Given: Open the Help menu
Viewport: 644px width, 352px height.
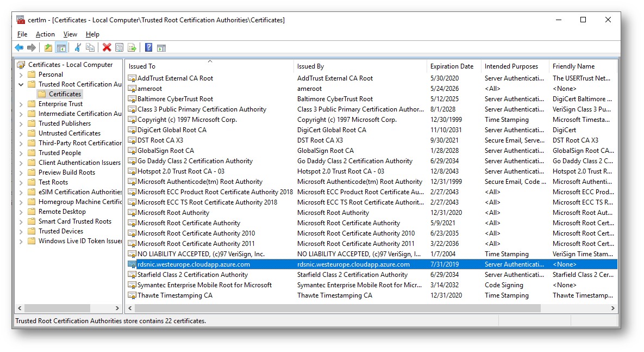Looking at the screenshot, I should (92, 34).
